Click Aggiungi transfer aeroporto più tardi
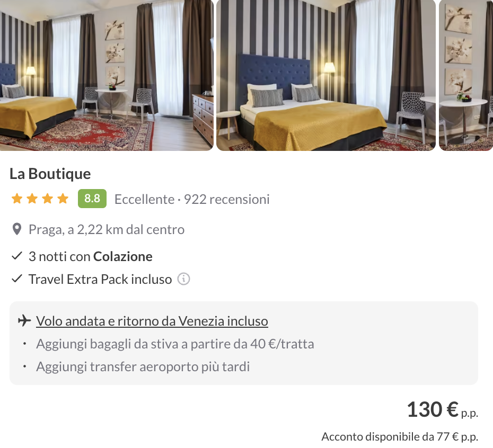 (x=143, y=366)
